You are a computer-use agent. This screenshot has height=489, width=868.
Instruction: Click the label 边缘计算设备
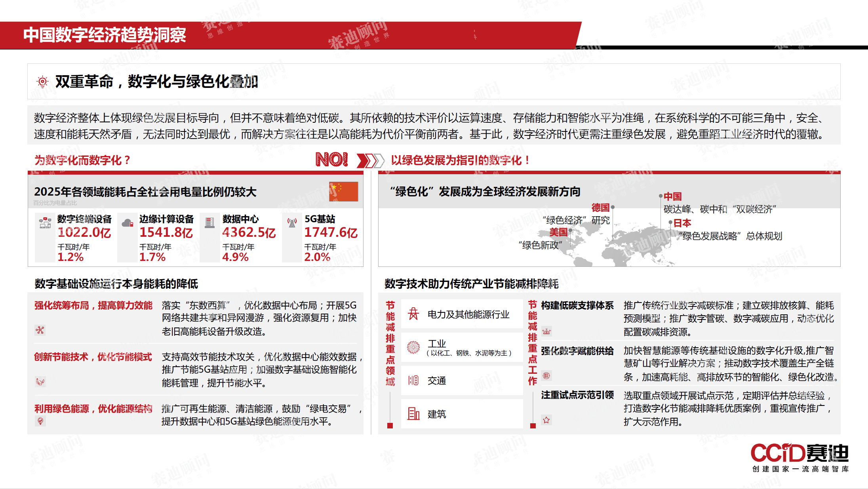point(166,219)
